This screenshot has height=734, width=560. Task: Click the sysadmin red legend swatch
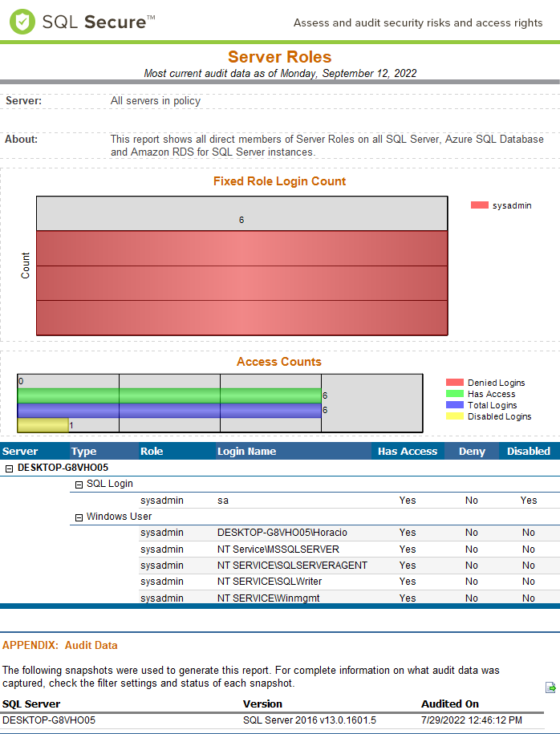pyautogui.click(x=480, y=205)
